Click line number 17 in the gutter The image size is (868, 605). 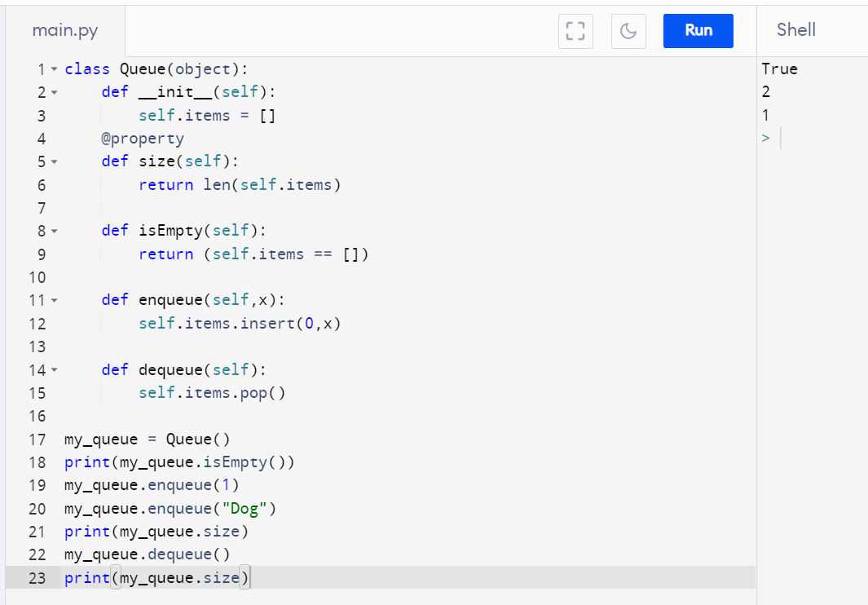click(x=37, y=439)
